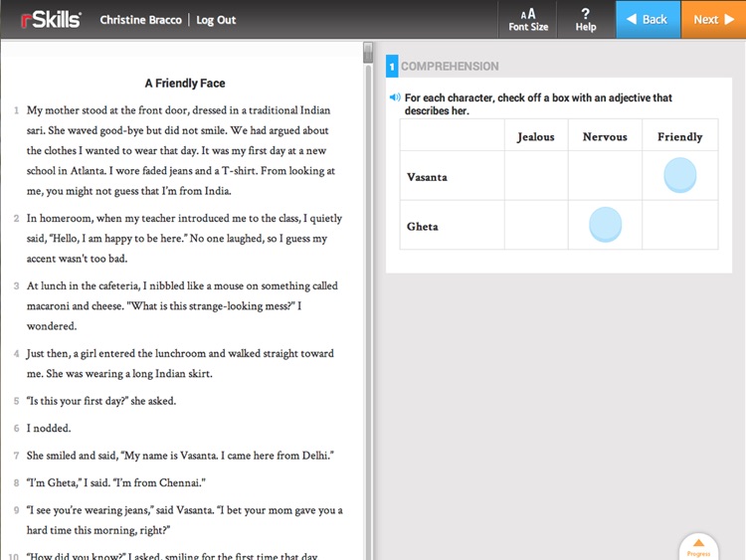Click paragraph 5 "Is this your first day?"
Screen dimensions: 746x560
(x=101, y=401)
